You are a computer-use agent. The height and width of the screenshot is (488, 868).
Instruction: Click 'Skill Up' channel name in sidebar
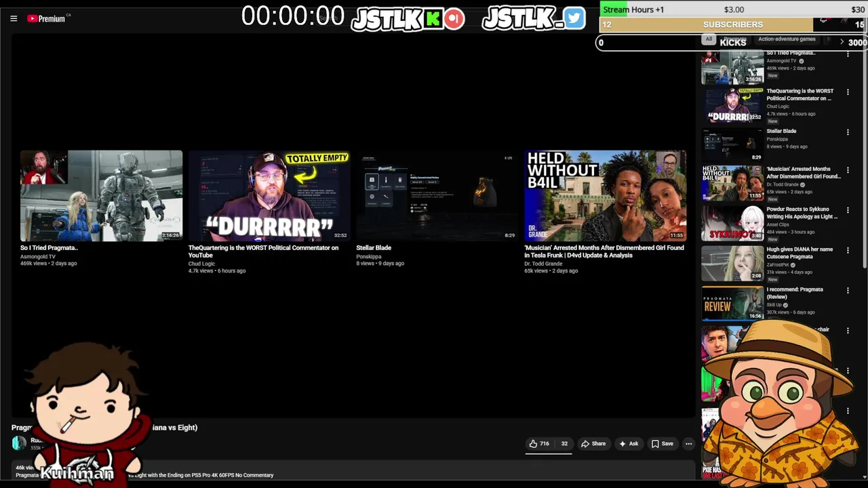click(774, 305)
